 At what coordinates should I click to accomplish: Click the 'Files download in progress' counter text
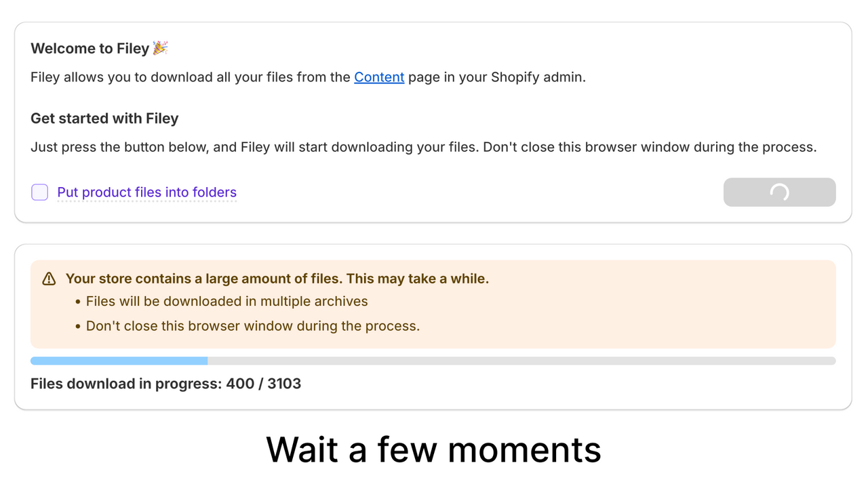point(165,384)
